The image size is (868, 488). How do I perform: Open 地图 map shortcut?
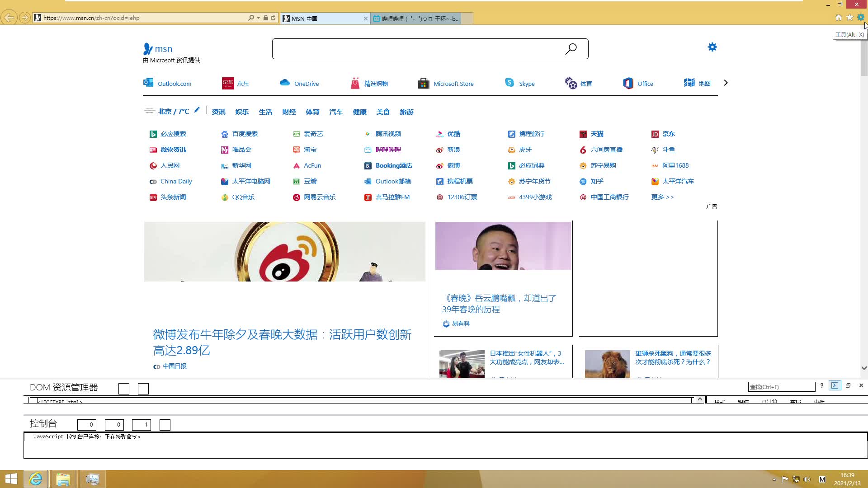point(697,83)
